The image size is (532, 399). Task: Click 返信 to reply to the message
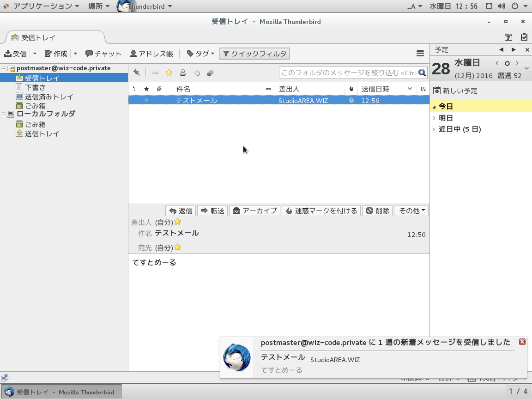point(181,211)
